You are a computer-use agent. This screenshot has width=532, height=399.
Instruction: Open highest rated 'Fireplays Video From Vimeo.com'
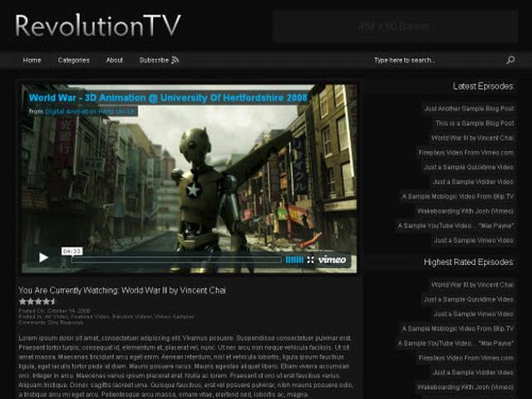465,358
